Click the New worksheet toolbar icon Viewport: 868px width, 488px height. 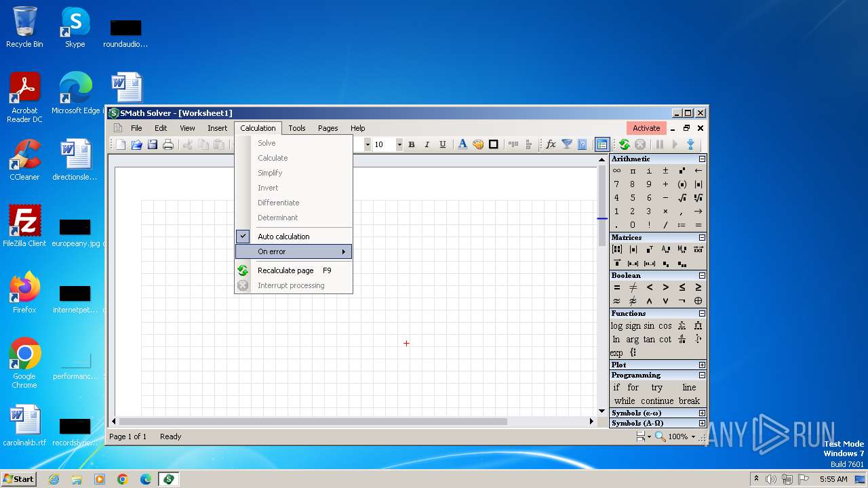pos(121,144)
